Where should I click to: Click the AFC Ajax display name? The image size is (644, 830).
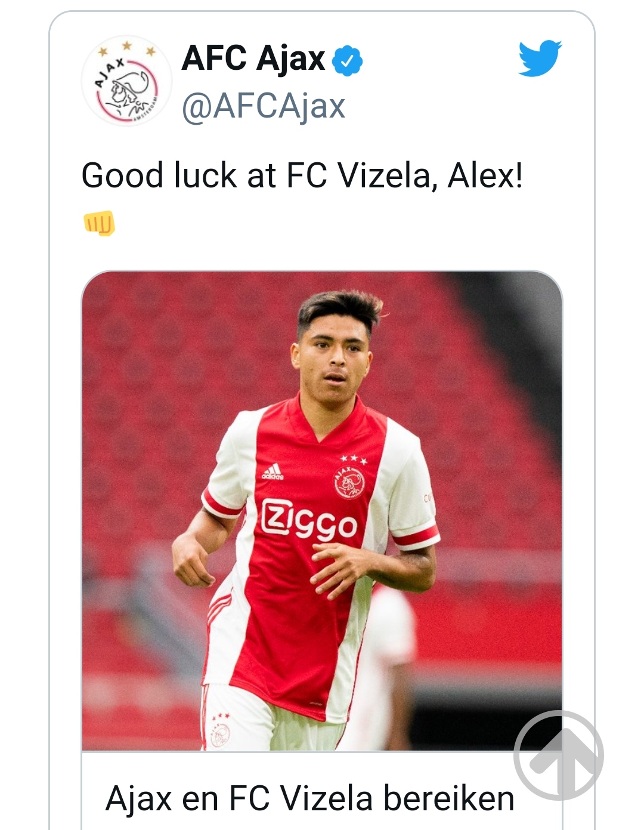[250, 58]
